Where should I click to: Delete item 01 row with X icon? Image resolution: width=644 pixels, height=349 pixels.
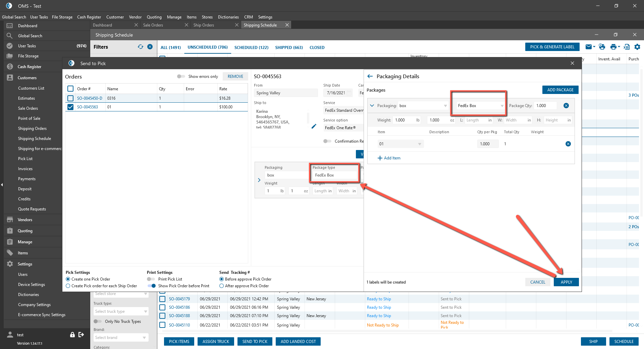(x=568, y=144)
